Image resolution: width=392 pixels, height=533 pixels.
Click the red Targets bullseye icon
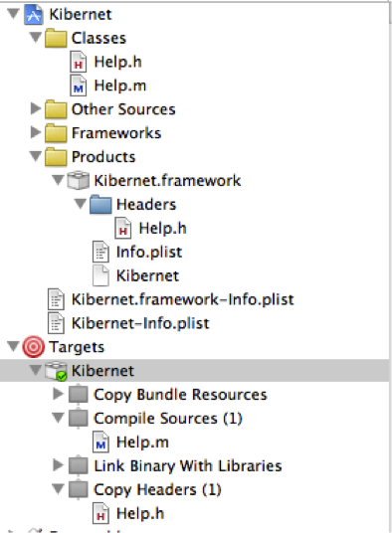tap(33, 347)
